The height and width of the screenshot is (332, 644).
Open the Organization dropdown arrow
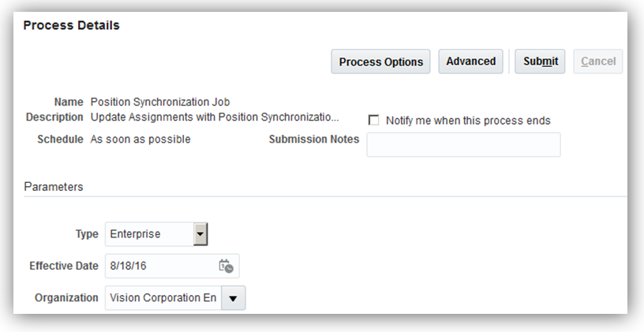pyautogui.click(x=234, y=299)
